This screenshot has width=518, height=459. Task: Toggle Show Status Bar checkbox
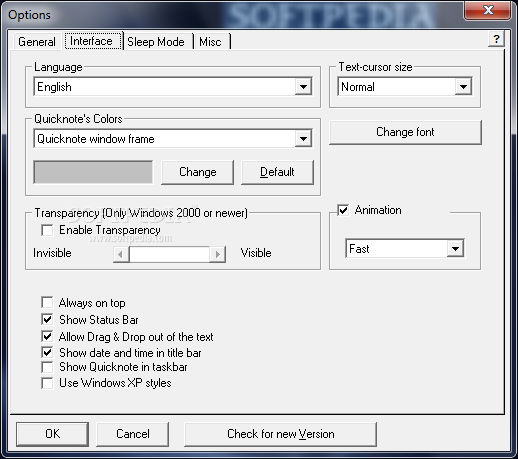click(47, 319)
